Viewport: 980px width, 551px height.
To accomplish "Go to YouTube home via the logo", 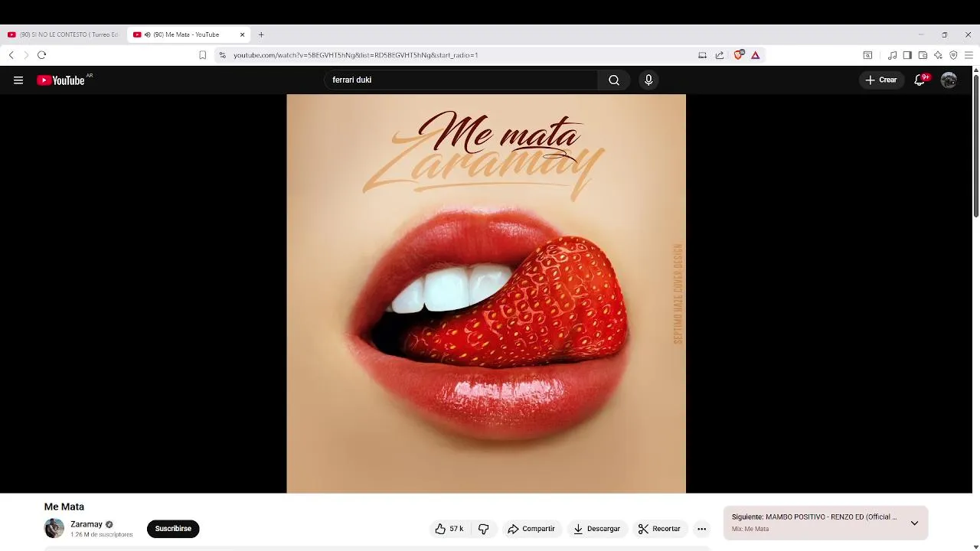I will coord(60,80).
